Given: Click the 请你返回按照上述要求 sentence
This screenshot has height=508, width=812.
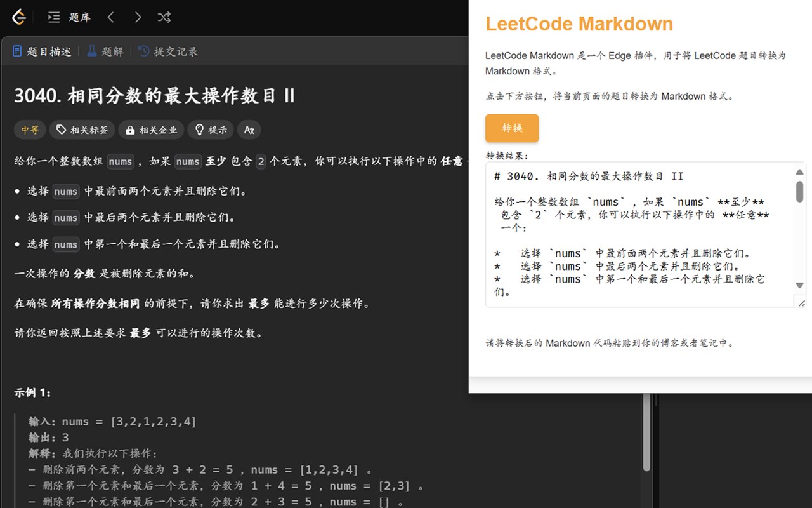Looking at the screenshot, I should (138, 333).
